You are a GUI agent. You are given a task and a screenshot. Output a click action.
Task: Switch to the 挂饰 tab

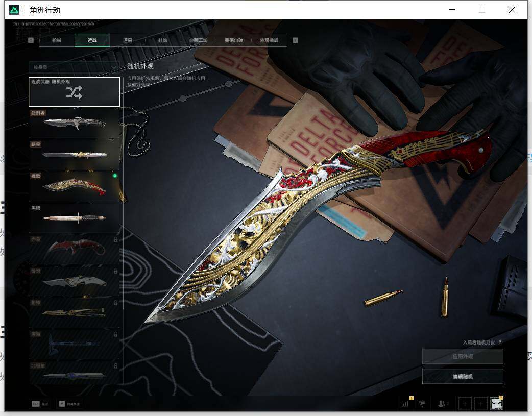[x=163, y=40]
